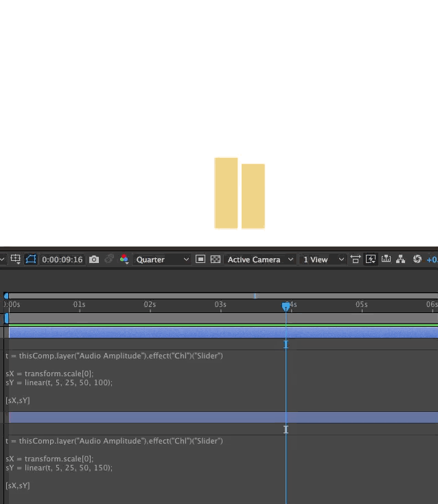This screenshot has width=438, height=504.
Task: Open the show channel RGB color menu
Action: pyautogui.click(x=124, y=259)
